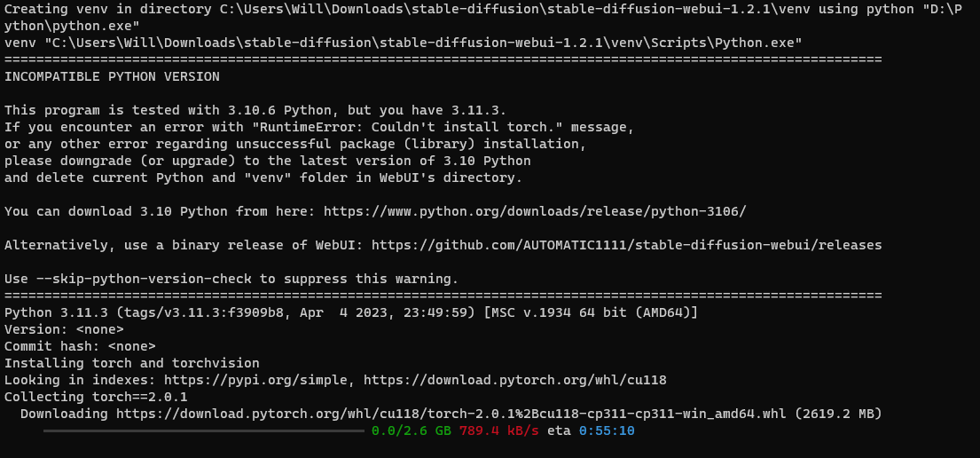Image resolution: width=980 pixels, height=458 pixels.
Task: Click the red 789.4 kB/s download speed
Action: (x=498, y=430)
